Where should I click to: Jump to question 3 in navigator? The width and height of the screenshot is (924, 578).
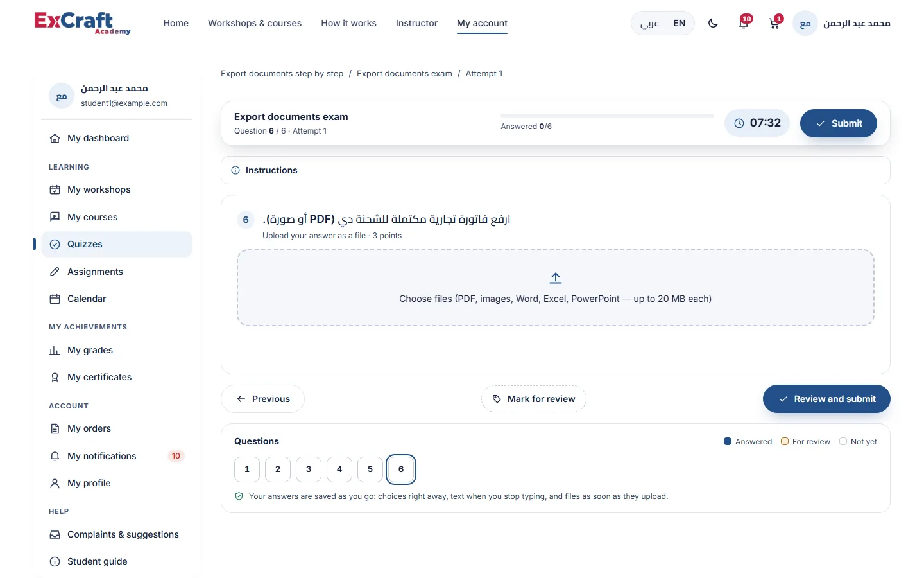[309, 469]
